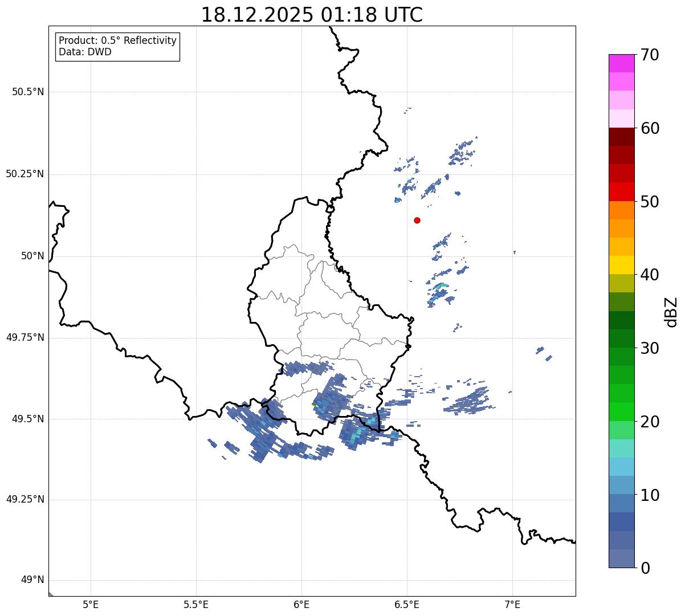Image resolution: width=685 pixels, height=616 pixels.
Task: Click the turquoise swatch between 10 and 20 dBZ
Action: [x=621, y=448]
